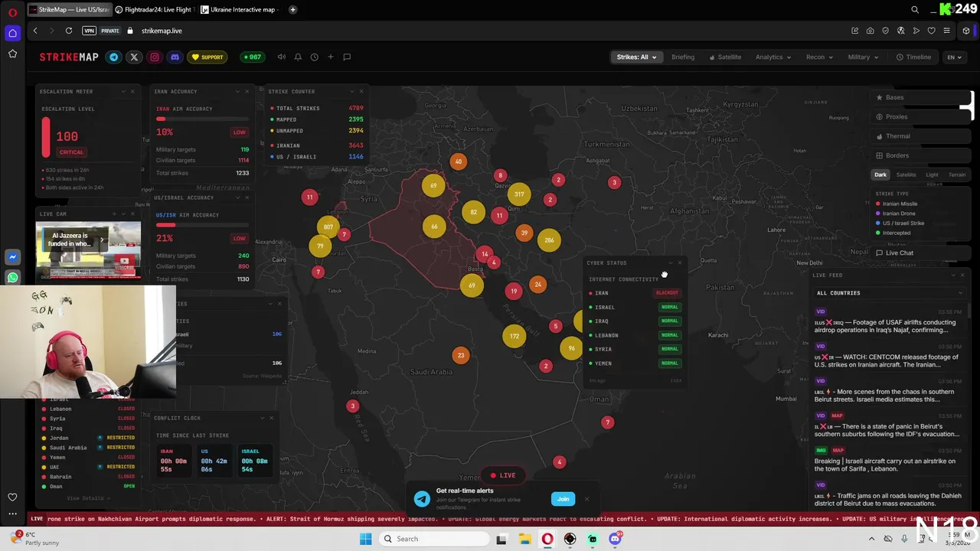980x551 pixels.
Task: Toggle the Satellite view in top navigation
Action: click(x=725, y=57)
